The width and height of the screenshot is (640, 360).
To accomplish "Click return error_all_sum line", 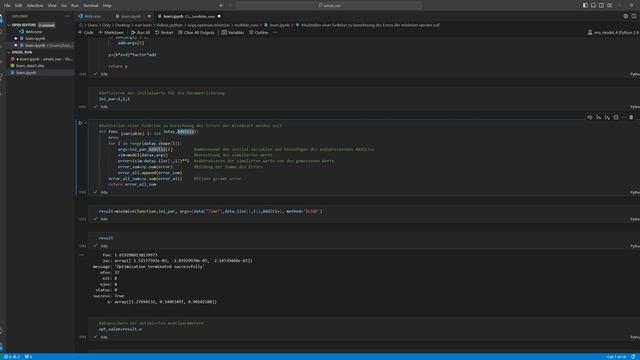I will pos(132,184).
